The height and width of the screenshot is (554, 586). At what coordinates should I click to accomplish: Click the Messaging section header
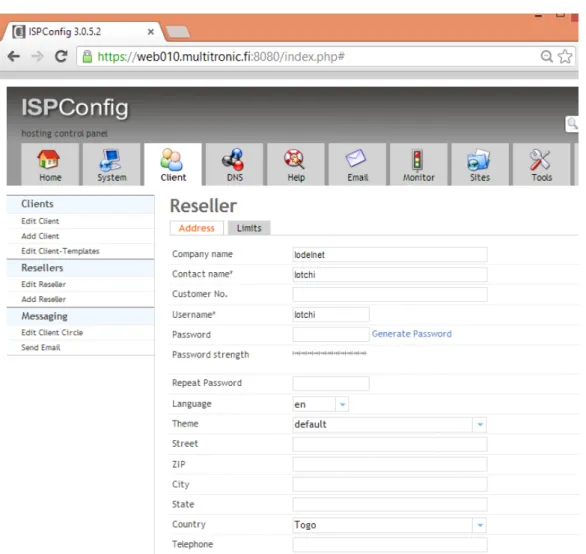80,316
